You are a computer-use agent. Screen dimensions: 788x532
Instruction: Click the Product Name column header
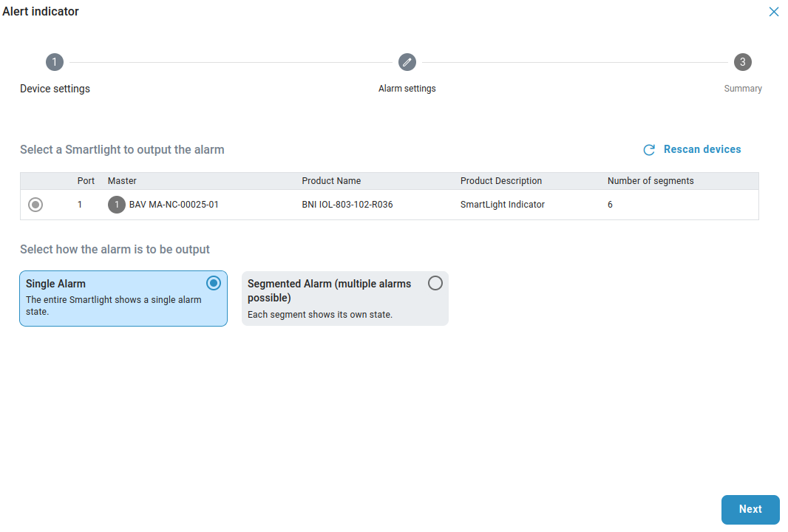331,181
